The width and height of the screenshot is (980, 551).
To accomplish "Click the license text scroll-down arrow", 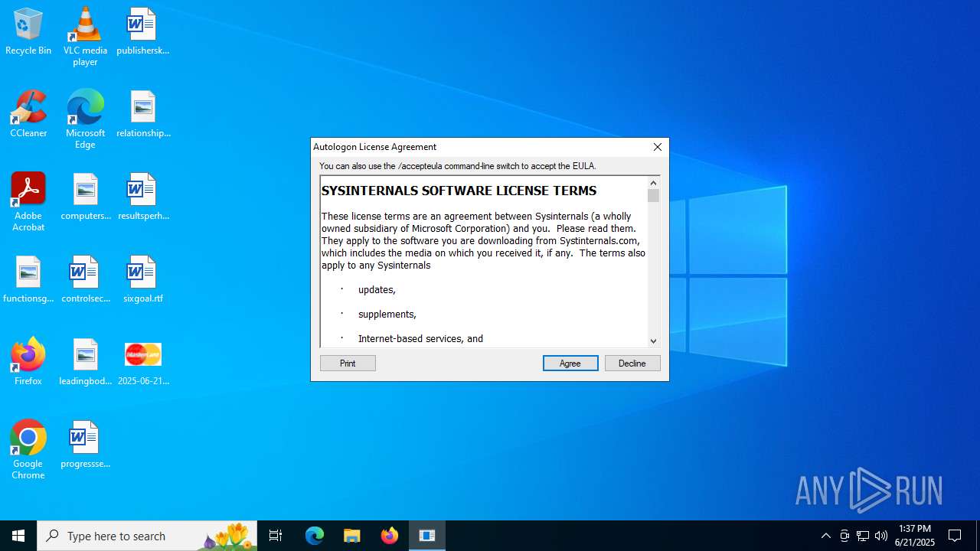I will (653, 341).
